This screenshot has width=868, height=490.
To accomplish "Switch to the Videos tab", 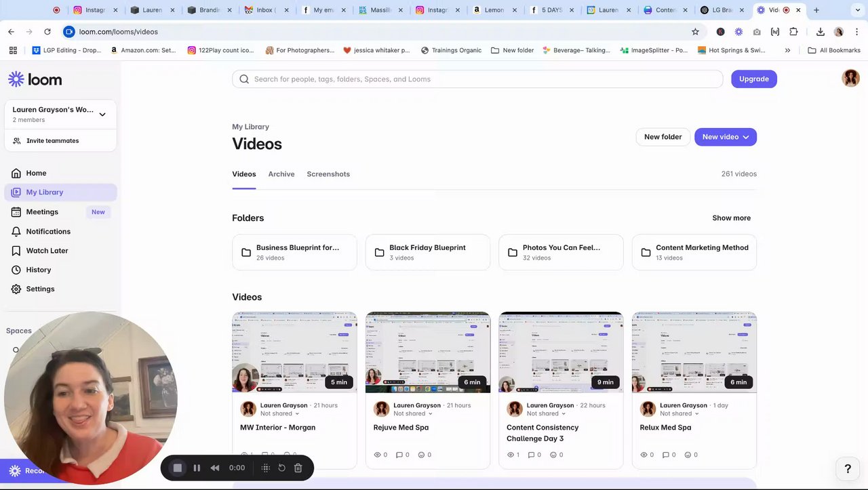I will click(244, 174).
